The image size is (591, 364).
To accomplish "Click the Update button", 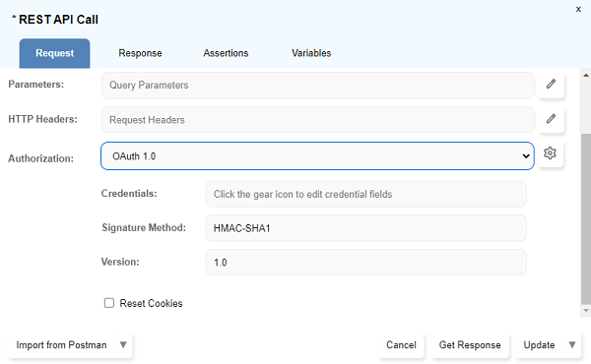I will point(539,344).
